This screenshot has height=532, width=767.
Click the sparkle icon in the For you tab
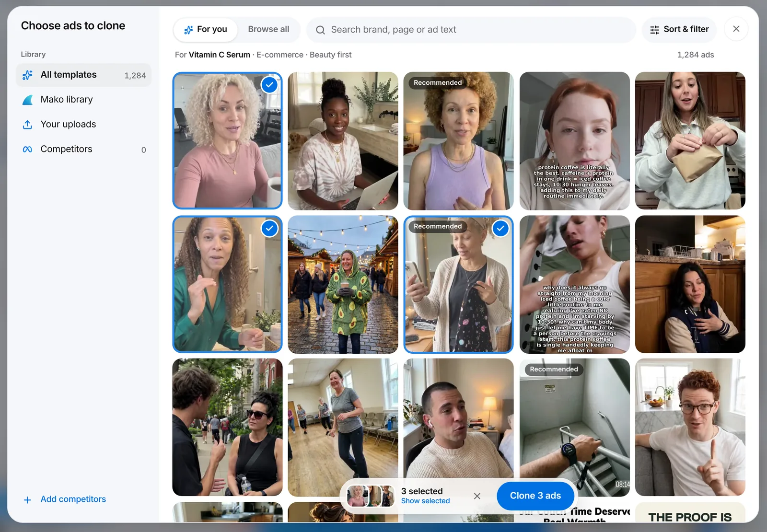189,30
